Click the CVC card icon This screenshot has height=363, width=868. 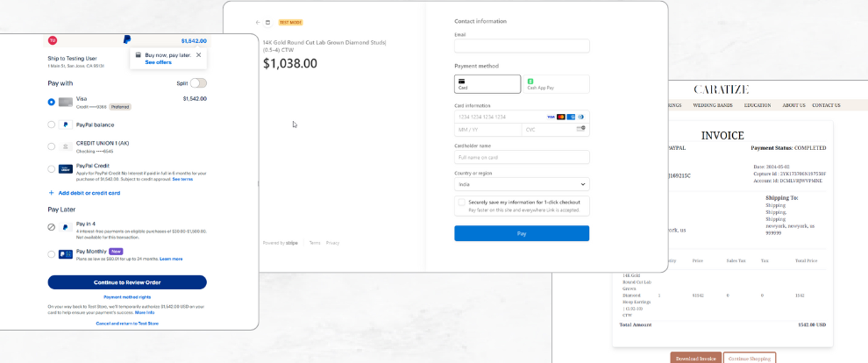(580, 129)
